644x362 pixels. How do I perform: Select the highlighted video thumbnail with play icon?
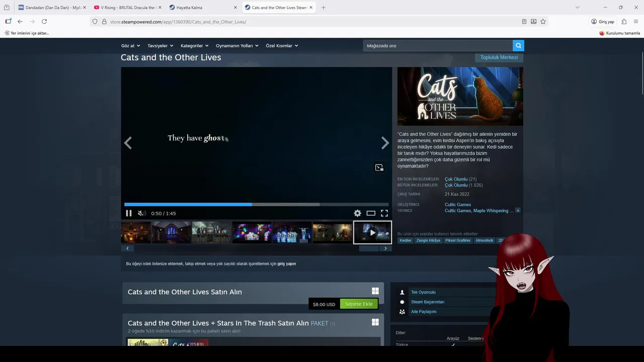click(x=372, y=232)
